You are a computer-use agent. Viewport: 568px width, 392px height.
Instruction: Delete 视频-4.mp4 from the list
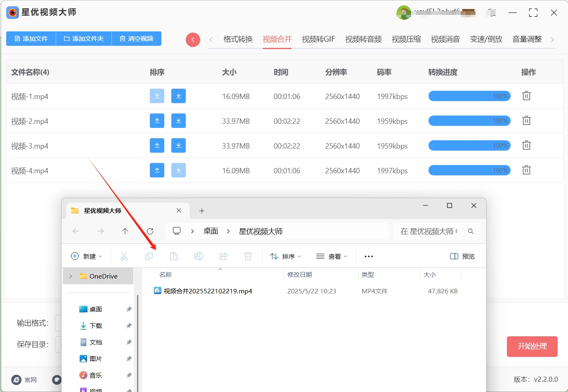(x=526, y=170)
